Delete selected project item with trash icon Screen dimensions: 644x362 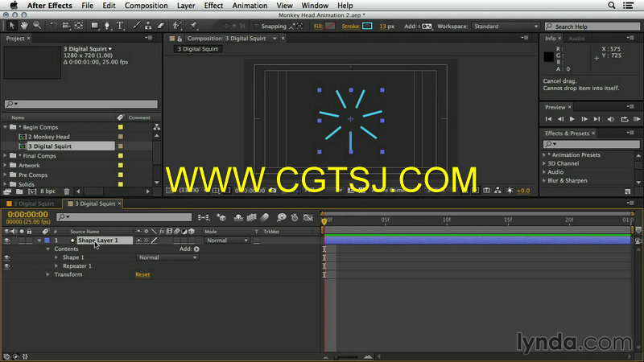coord(67,191)
